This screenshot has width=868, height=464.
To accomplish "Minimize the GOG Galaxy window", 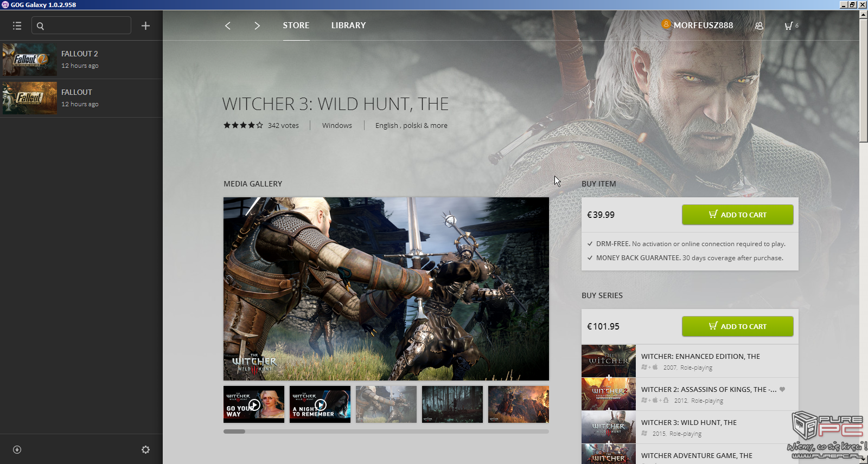I will [x=844, y=4].
